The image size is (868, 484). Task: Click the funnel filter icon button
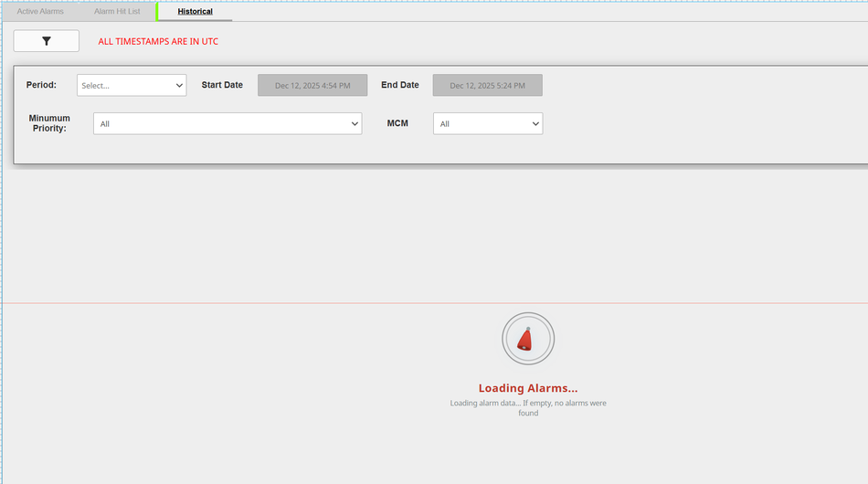click(46, 41)
